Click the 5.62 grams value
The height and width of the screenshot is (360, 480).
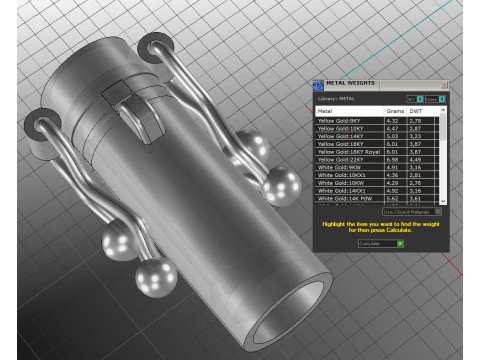(392, 198)
